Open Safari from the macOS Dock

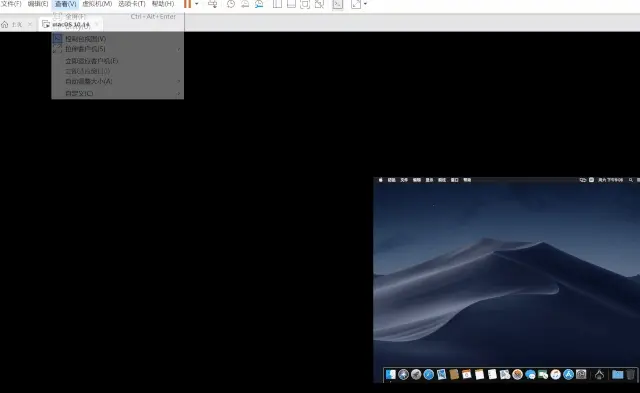(429, 374)
